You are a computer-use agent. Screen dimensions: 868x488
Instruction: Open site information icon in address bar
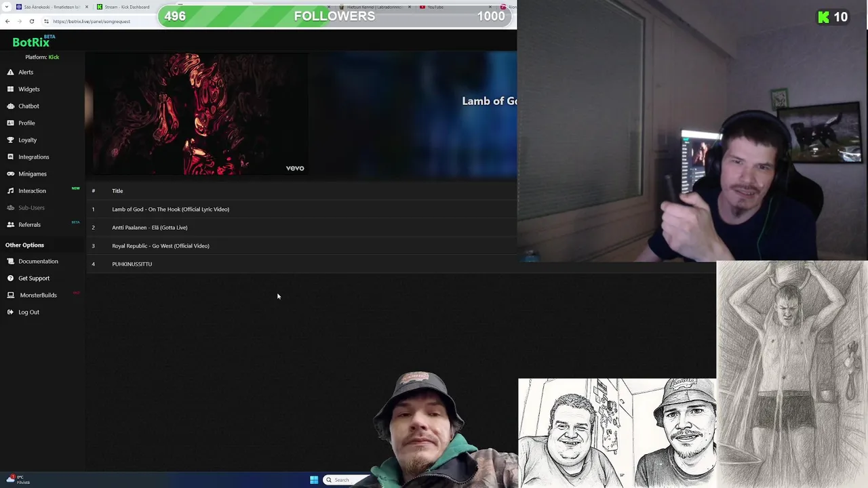click(x=46, y=21)
